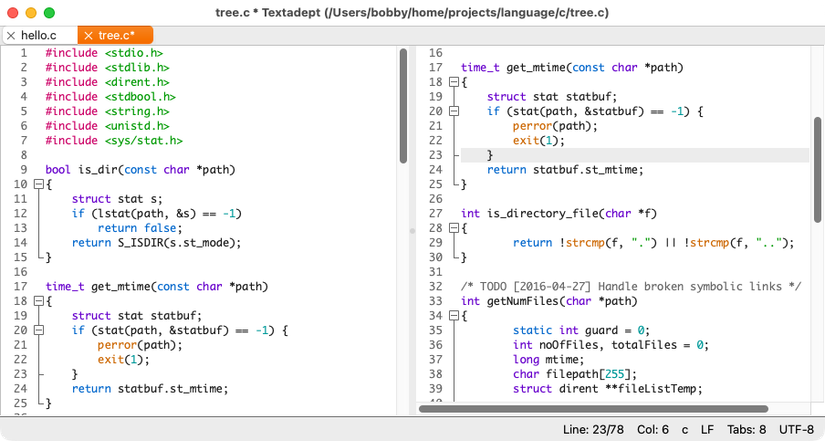Click the 'char filepath[255];' line

tap(575, 375)
